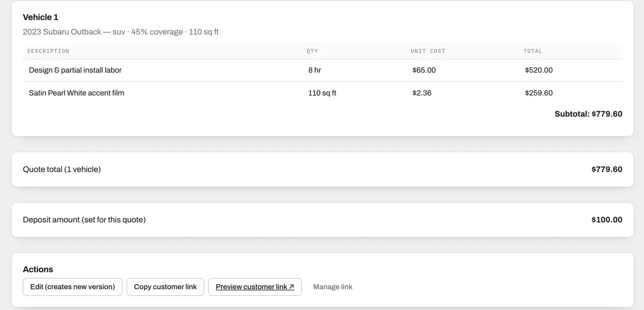The height and width of the screenshot is (310, 644).
Task: Click the Actions heading
Action: 38,270
